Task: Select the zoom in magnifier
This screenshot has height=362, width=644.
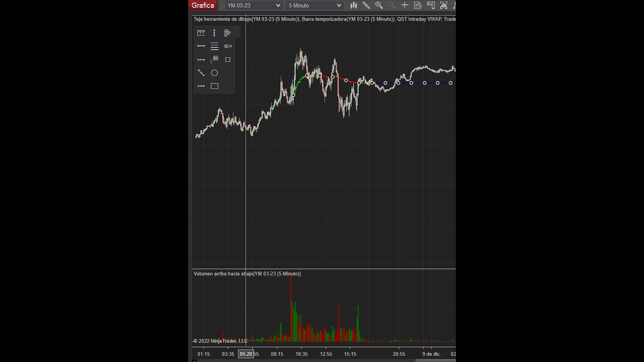Action: (x=379, y=6)
